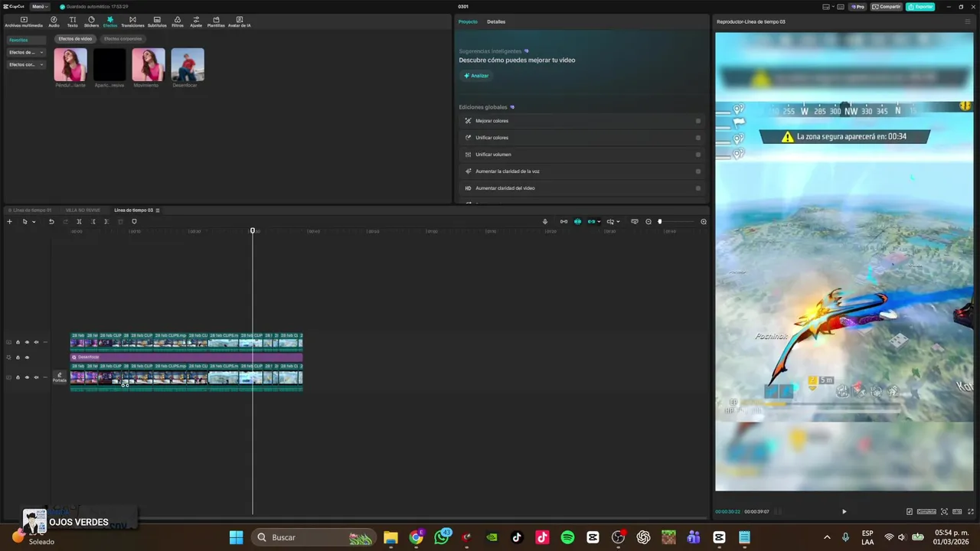
Task: Open the linkage options dropdown arrow
Action: click(599, 222)
